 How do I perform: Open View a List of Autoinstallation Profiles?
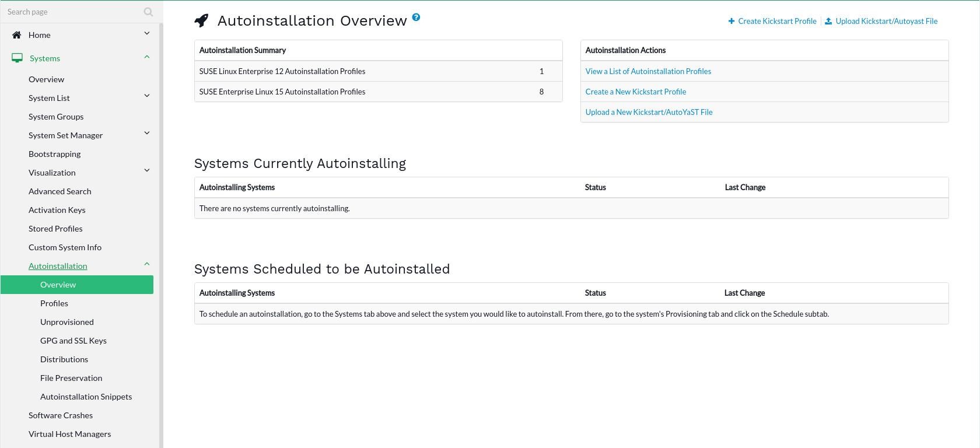pyautogui.click(x=648, y=71)
